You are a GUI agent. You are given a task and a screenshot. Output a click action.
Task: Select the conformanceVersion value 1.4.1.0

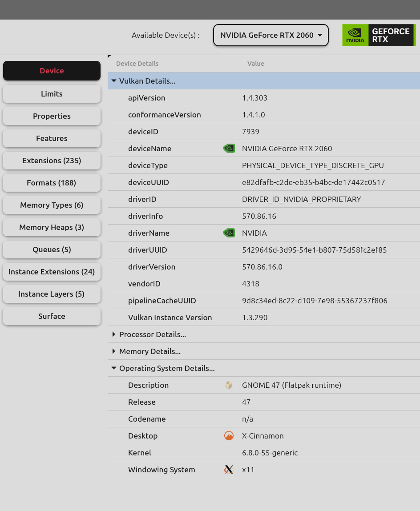[x=253, y=115]
